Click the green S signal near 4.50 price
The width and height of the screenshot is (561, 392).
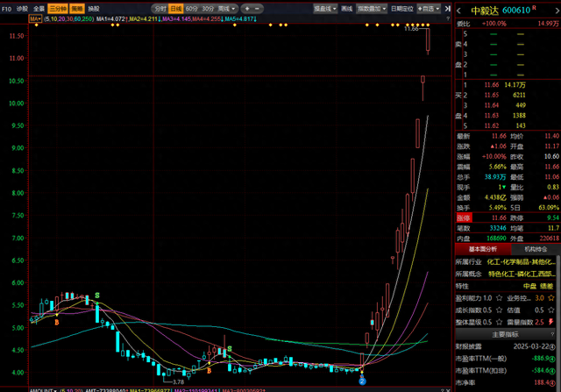coord(230,349)
